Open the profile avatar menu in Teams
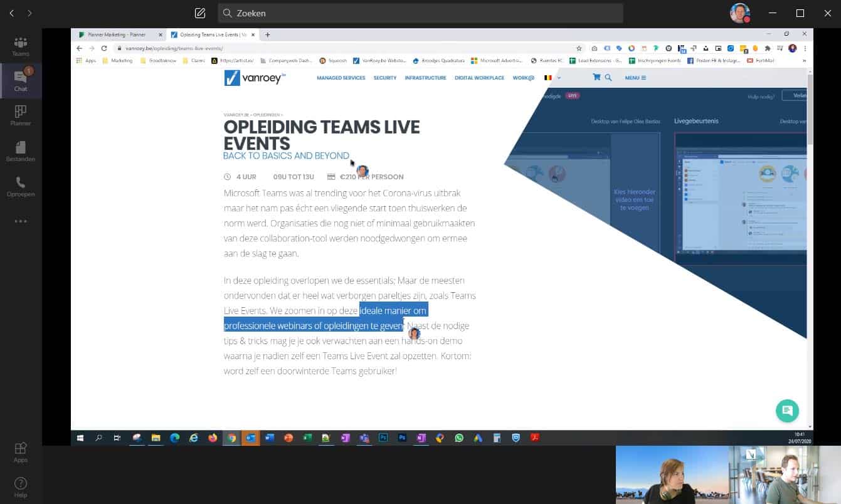 click(740, 13)
